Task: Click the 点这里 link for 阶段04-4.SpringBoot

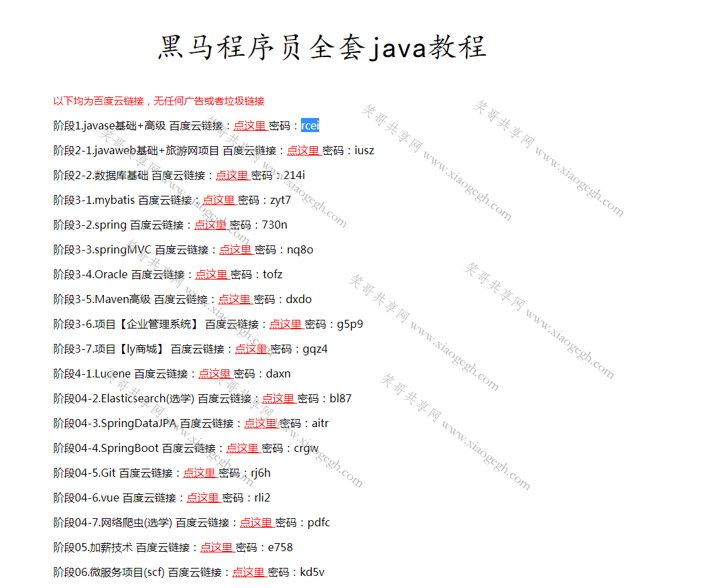Action: tap(243, 448)
